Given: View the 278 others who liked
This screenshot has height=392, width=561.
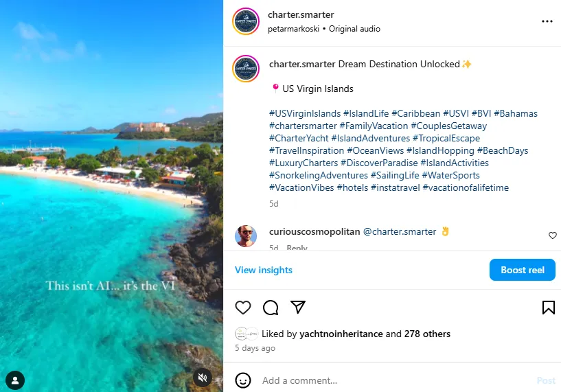Looking at the screenshot, I should coord(426,334).
